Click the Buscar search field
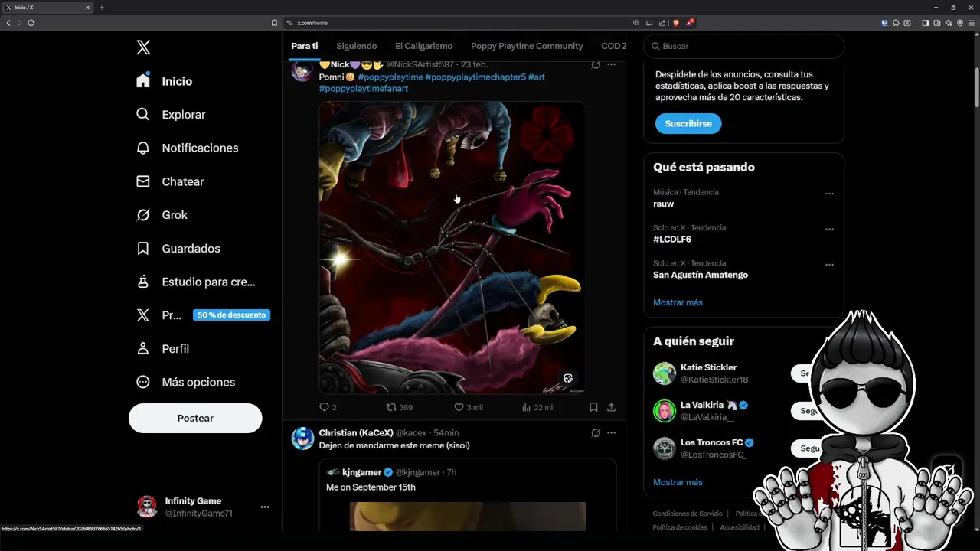 [743, 46]
